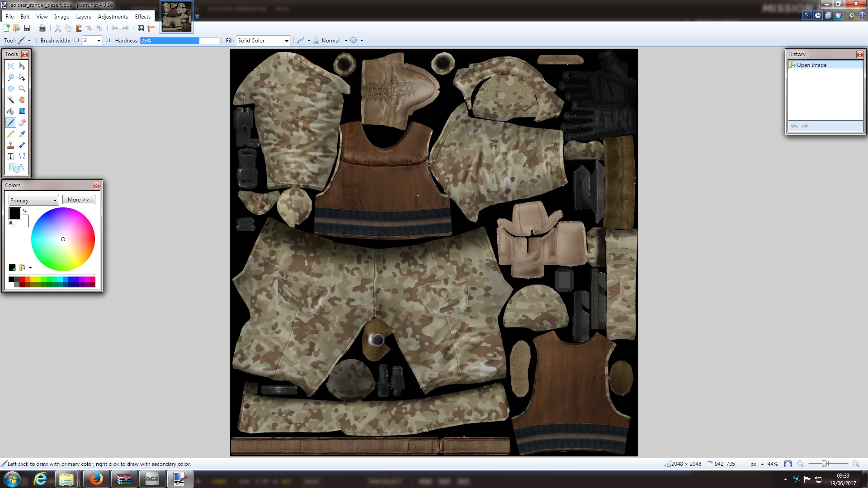This screenshot has width=868, height=488.
Task: Select the Rectangle Select tool
Action: 11,66
